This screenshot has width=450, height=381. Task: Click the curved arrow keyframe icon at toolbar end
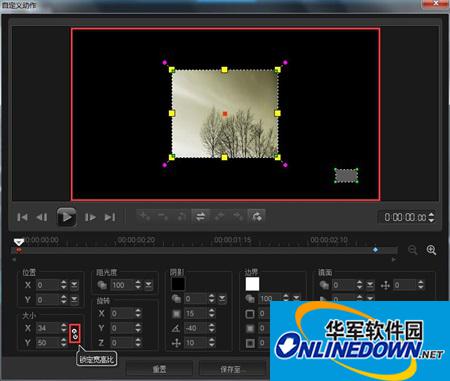coord(256,216)
